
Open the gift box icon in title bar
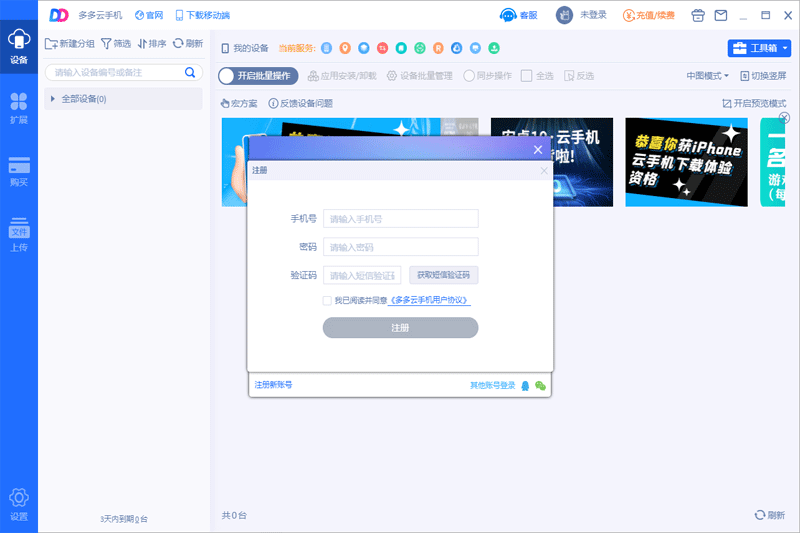[x=696, y=15]
